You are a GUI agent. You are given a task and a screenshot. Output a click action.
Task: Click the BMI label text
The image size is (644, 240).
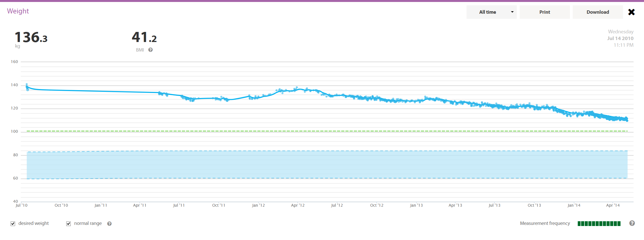coord(140,50)
